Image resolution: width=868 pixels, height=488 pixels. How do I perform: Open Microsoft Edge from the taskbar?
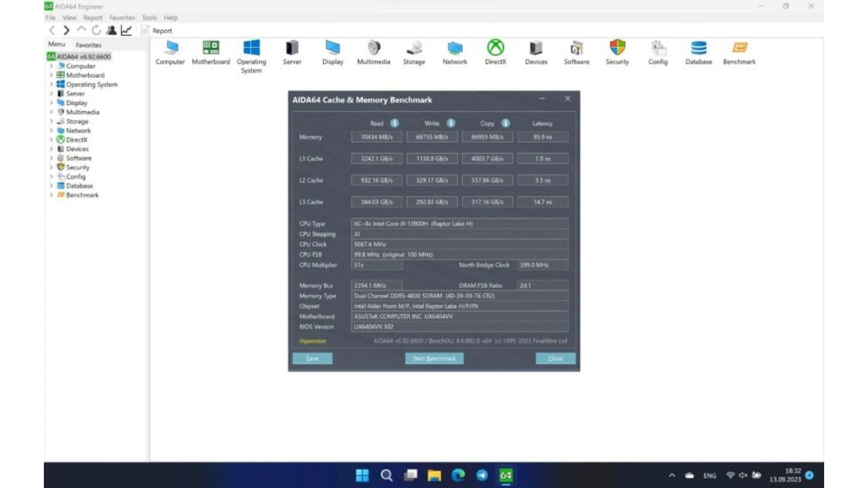(458, 475)
